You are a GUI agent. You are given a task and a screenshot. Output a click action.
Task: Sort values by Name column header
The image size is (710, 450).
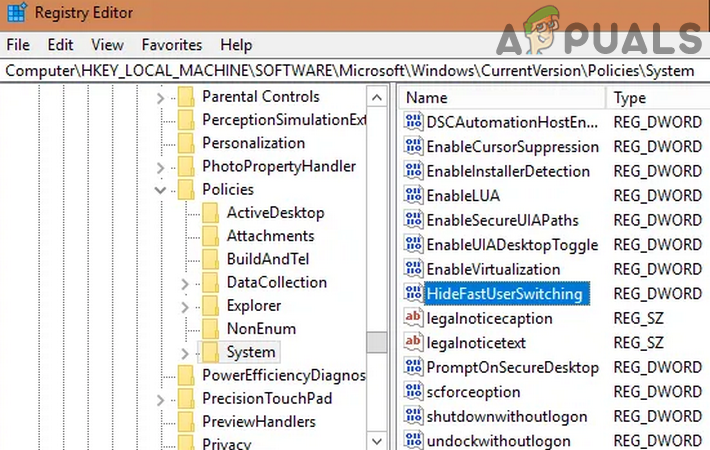pyautogui.click(x=502, y=98)
